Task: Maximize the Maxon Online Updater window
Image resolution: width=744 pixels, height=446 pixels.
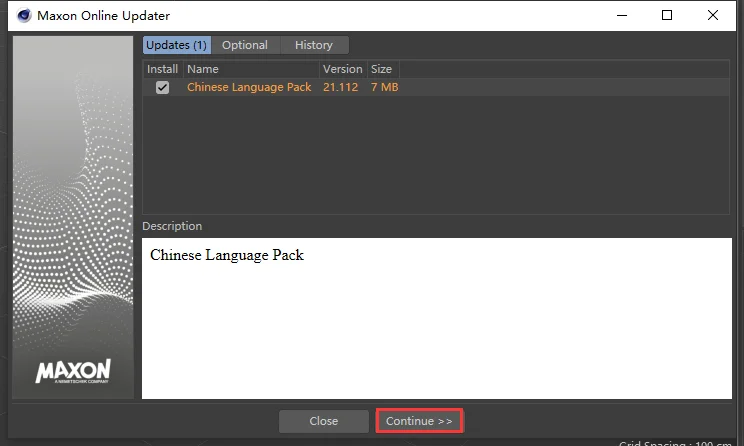Action: [x=667, y=16]
